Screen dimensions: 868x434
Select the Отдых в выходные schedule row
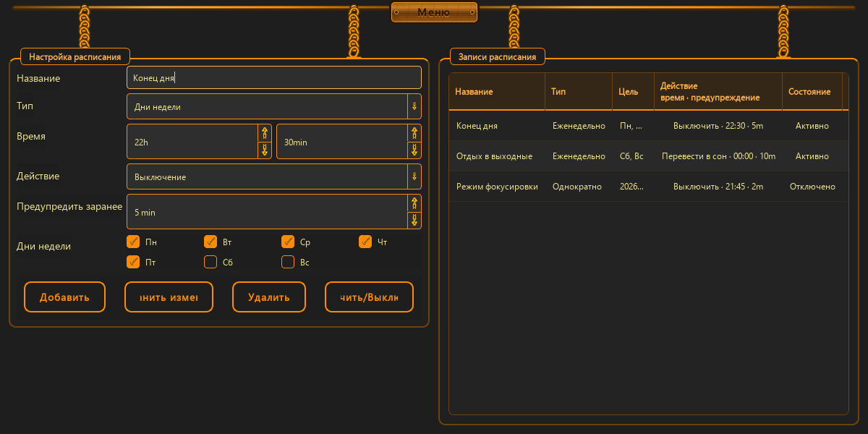point(648,156)
